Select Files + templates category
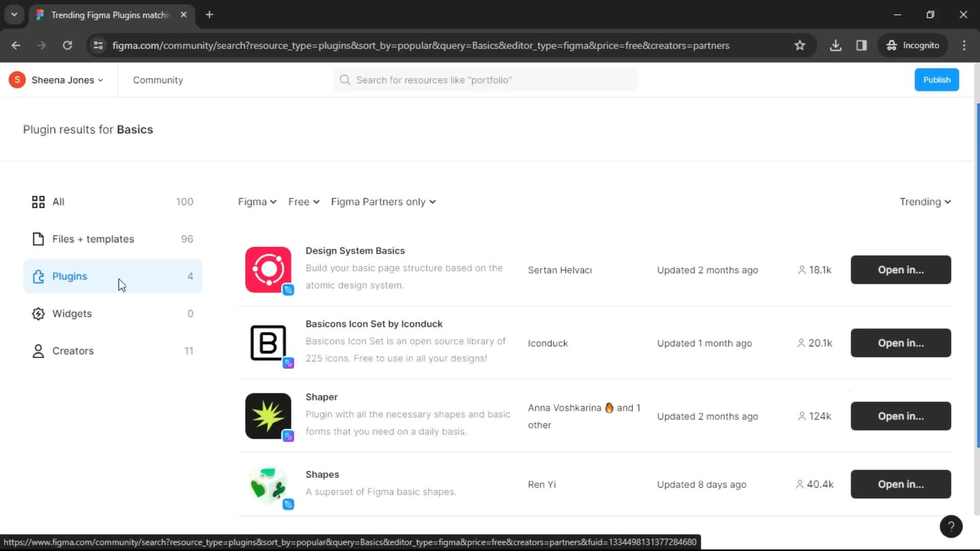Image resolution: width=980 pixels, height=551 pixels. click(x=112, y=239)
